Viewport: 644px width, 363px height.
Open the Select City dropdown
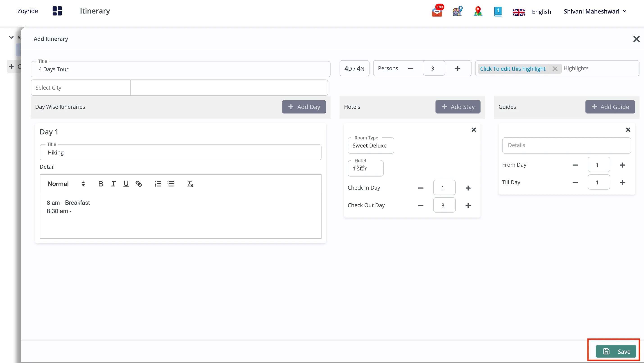(x=81, y=88)
